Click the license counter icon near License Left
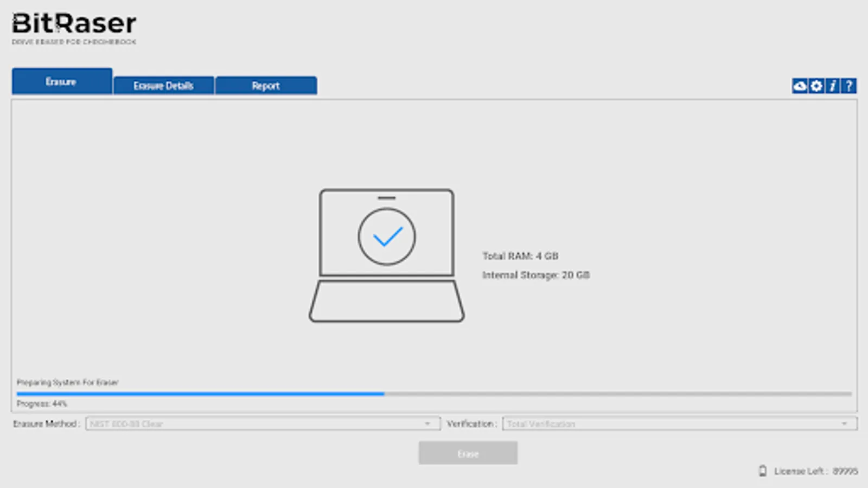 click(x=764, y=471)
